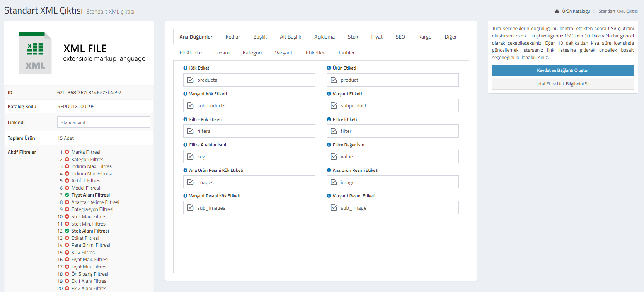Switch to the Açıklama tab
The image size is (644, 292).
(324, 37)
